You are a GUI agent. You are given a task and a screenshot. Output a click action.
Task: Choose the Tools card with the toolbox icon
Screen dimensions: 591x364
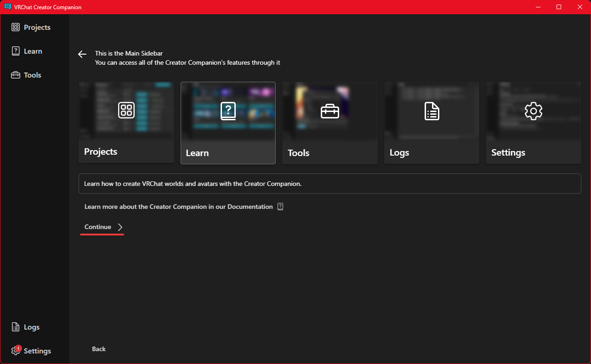pyautogui.click(x=330, y=123)
